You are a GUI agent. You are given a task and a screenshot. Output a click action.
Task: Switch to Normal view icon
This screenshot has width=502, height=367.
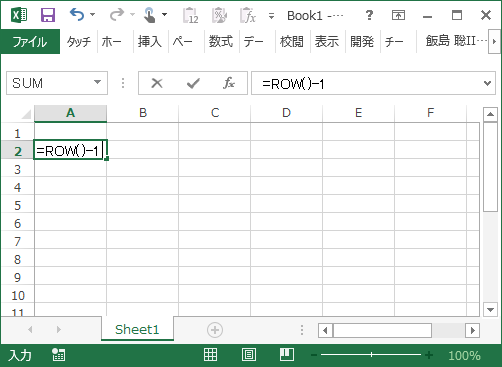[210, 355]
